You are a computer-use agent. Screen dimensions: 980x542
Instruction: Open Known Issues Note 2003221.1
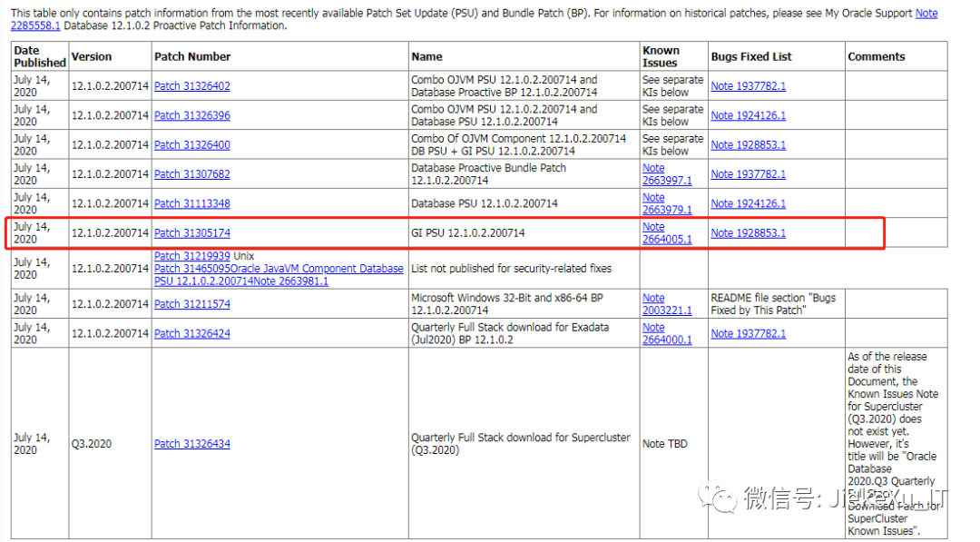(667, 304)
